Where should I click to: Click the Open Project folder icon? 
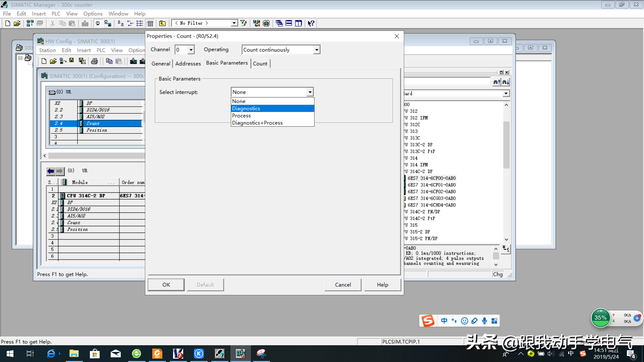(17, 23)
